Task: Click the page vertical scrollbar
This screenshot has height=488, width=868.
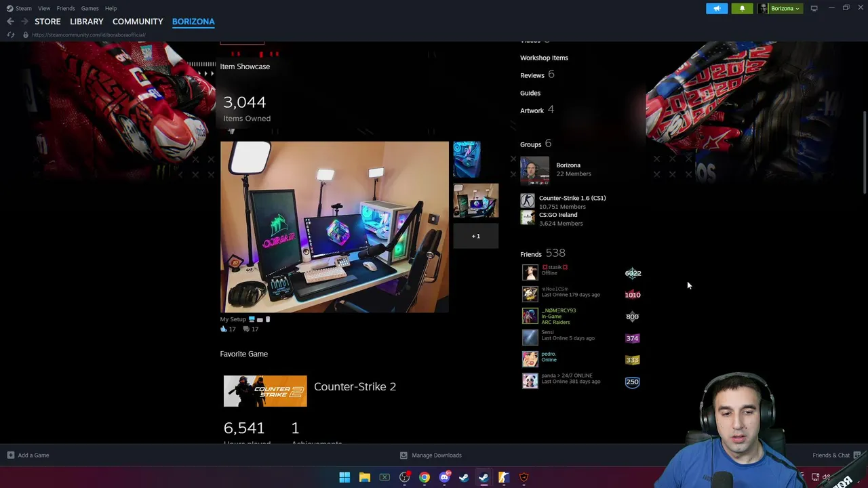Action: pyautogui.click(x=864, y=152)
